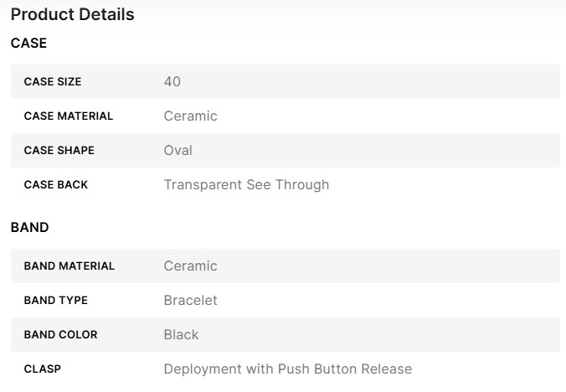Screen dimensions: 566x392
Task: Click the Oval case shape value
Action: 178,151
